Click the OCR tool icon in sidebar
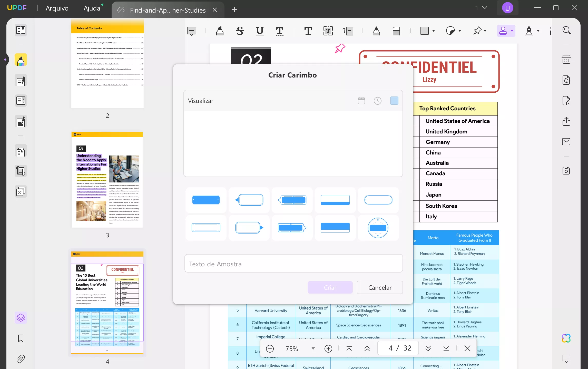This screenshot has width=588, height=369. tap(567, 60)
